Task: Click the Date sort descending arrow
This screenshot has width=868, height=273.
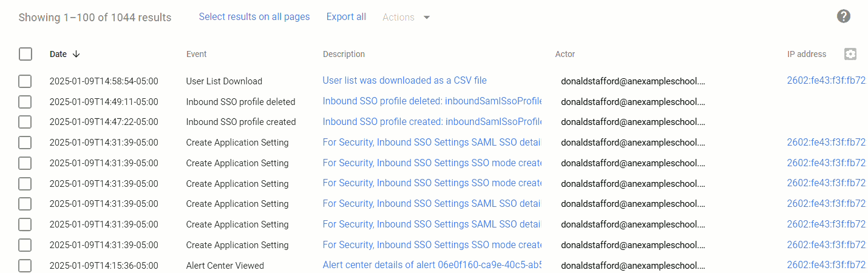Action: pos(76,54)
